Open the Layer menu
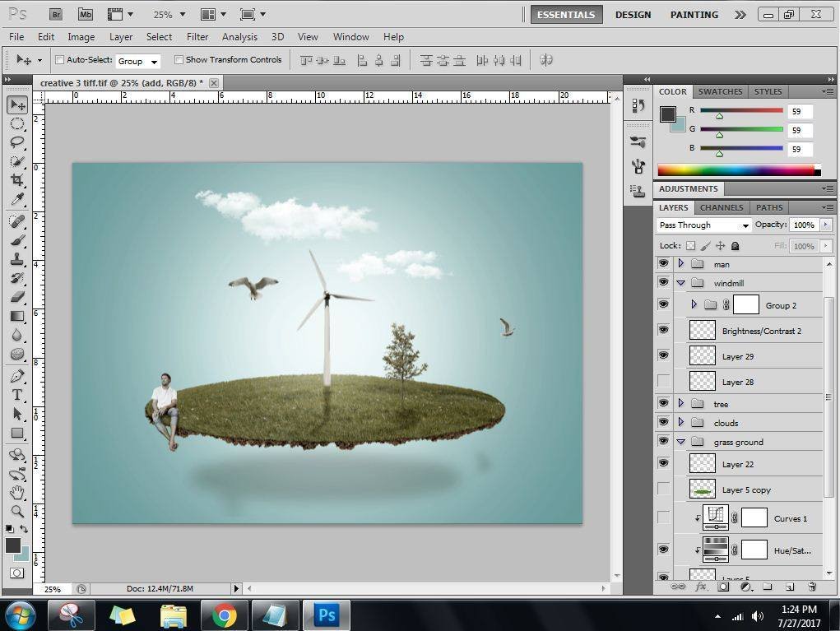This screenshot has width=840, height=631. point(121,37)
